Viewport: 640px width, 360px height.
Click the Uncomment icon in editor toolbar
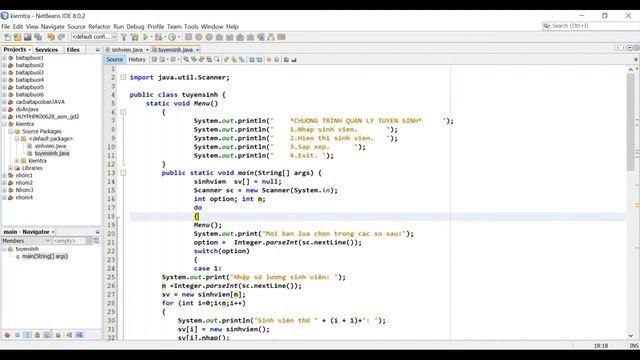click(294, 60)
